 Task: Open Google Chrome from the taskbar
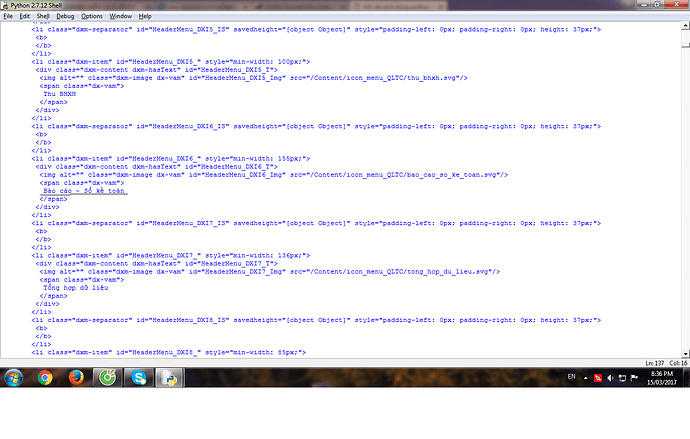click(x=45, y=379)
